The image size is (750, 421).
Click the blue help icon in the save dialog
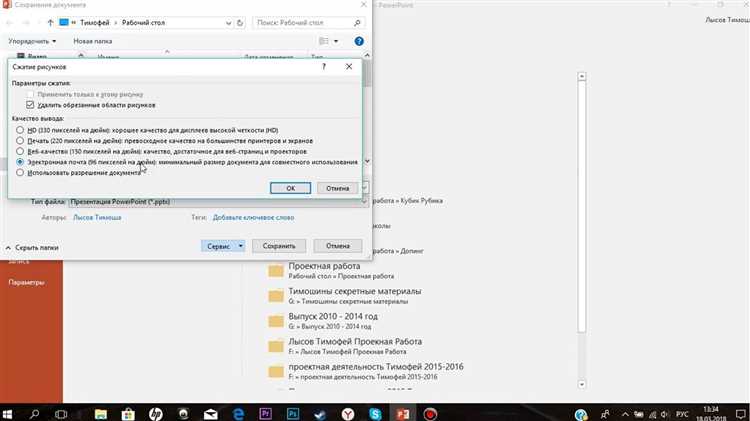click(x=359, y=41)
